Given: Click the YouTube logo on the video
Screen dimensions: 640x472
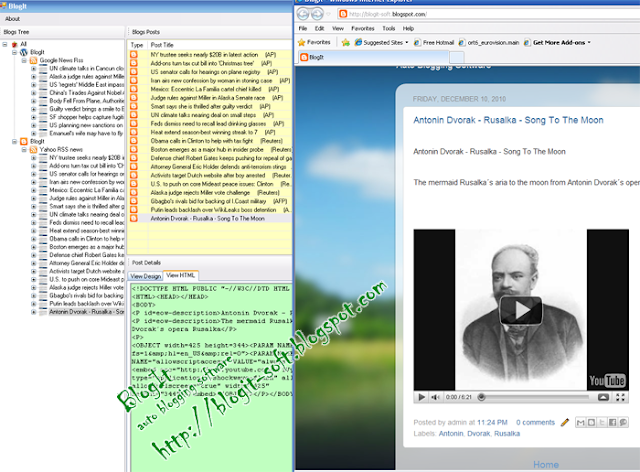Looking at the screenshot, I should (x=607, y=381).
